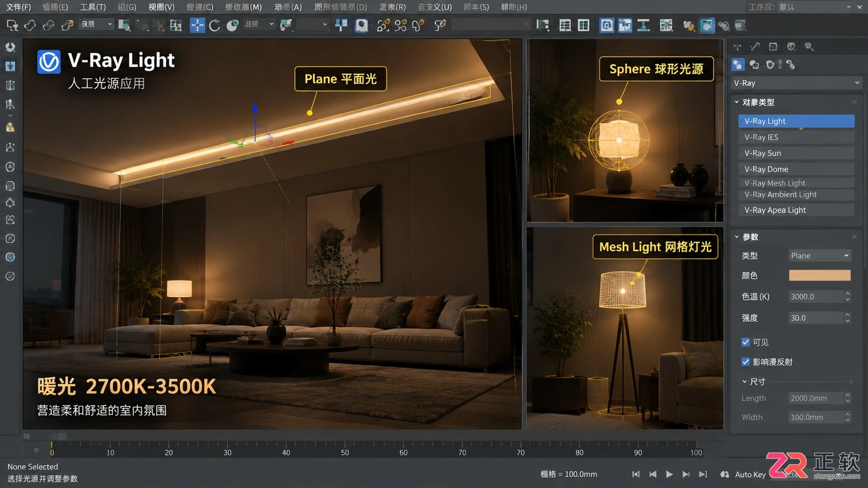This screenshot has width=868, height=488.
Task: Click the V-Ray Ambient Light button
Action: coord(796,195)
